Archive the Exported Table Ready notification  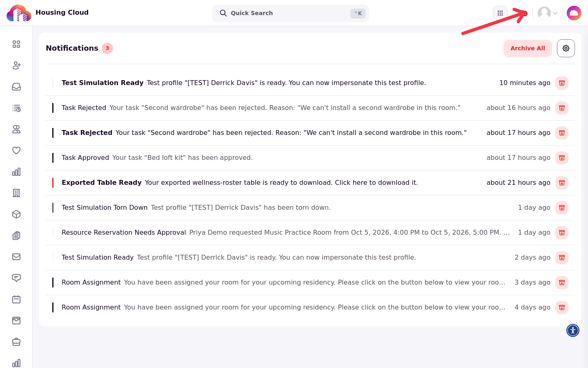562,183
